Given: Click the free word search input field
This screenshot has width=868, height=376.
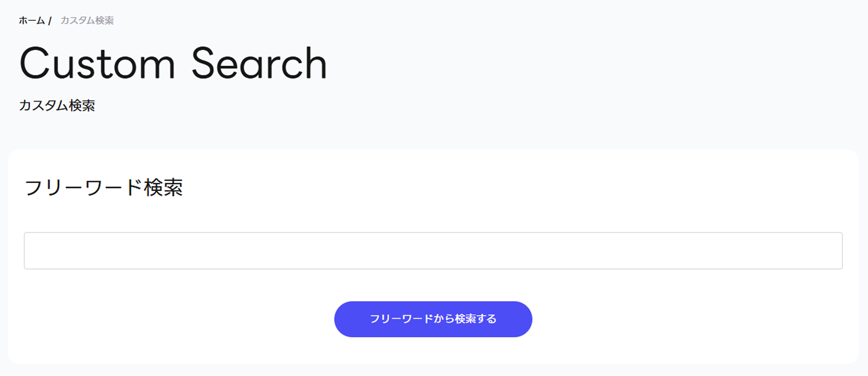Looking at the screenshot, I should point(433,251).
